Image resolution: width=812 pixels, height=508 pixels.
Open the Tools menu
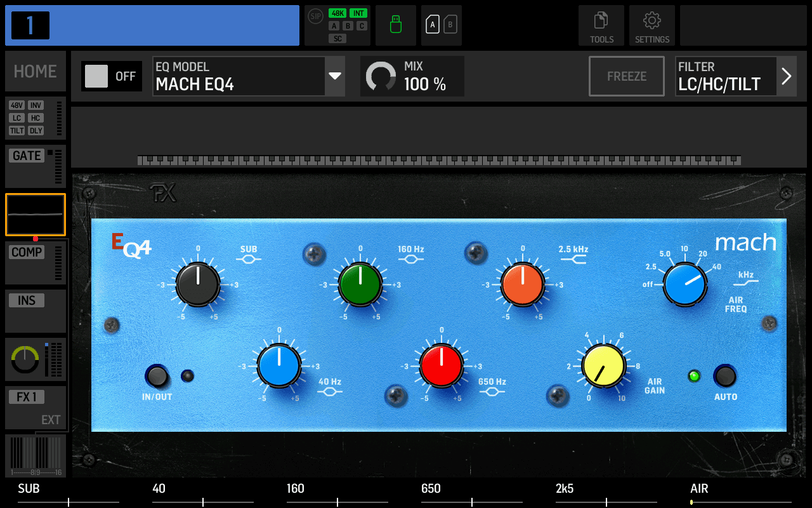(601, 25)
